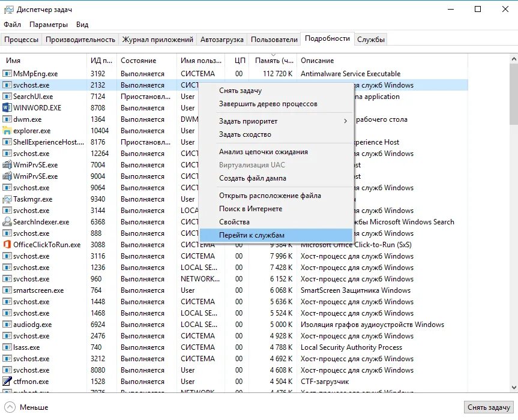Click the Taskmgr.exe process icon
This screenshot has width=518, height=420.
tap(7, 199)
